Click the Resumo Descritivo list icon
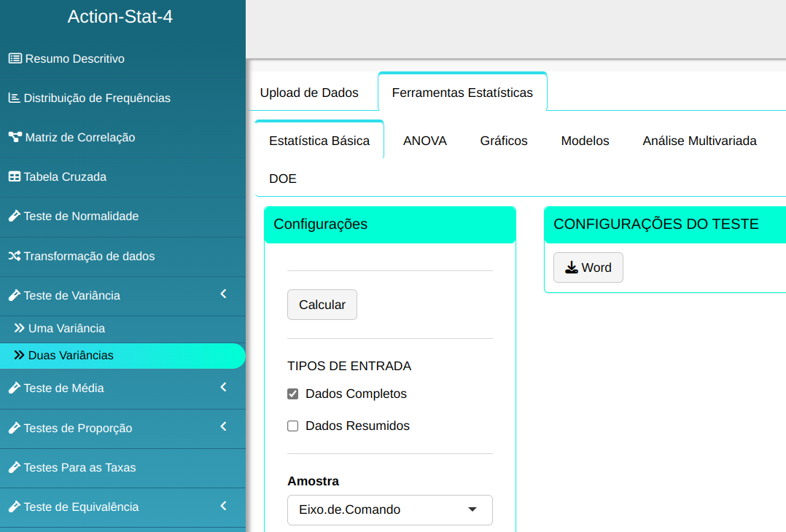Image resolution: width=786 pixels, height=532 pixels. (x=15, y=58)
